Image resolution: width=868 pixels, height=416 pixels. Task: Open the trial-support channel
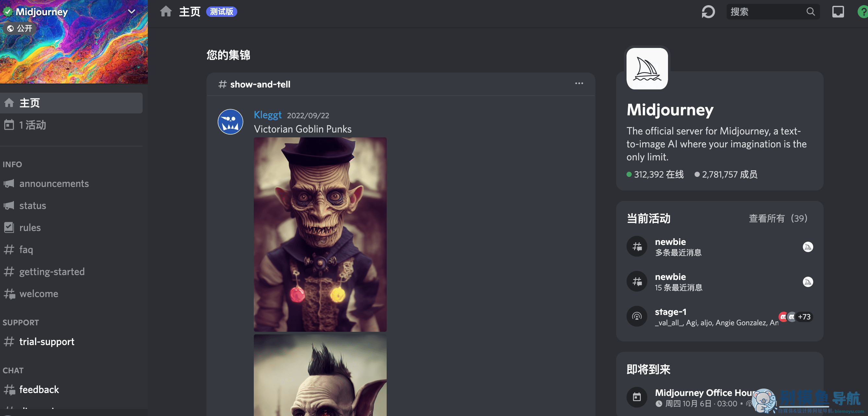[x=71, y=341]
